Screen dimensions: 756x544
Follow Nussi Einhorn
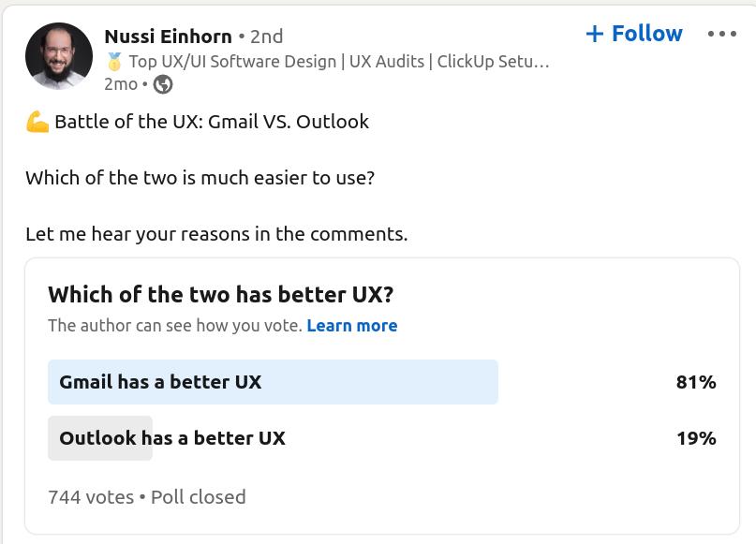(633, 33)
